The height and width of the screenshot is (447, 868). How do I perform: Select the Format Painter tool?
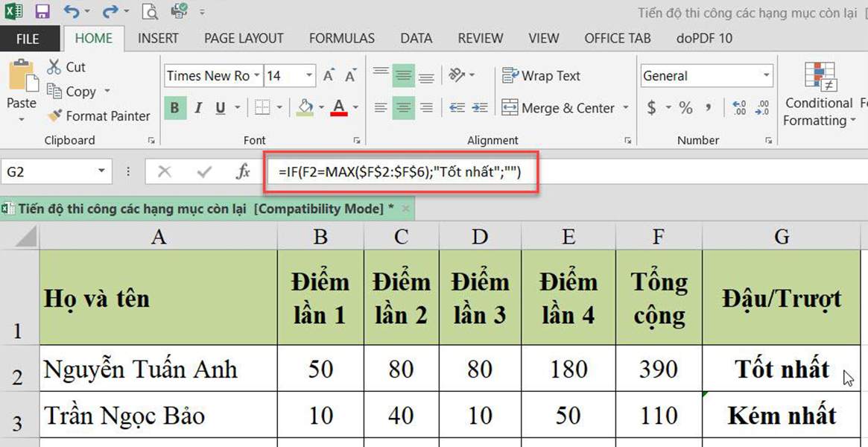[98, 116]
